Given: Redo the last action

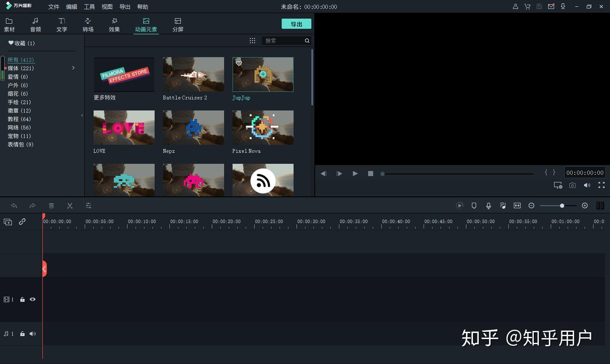Looking at the screenshot, I should click(x=33, y=206).
